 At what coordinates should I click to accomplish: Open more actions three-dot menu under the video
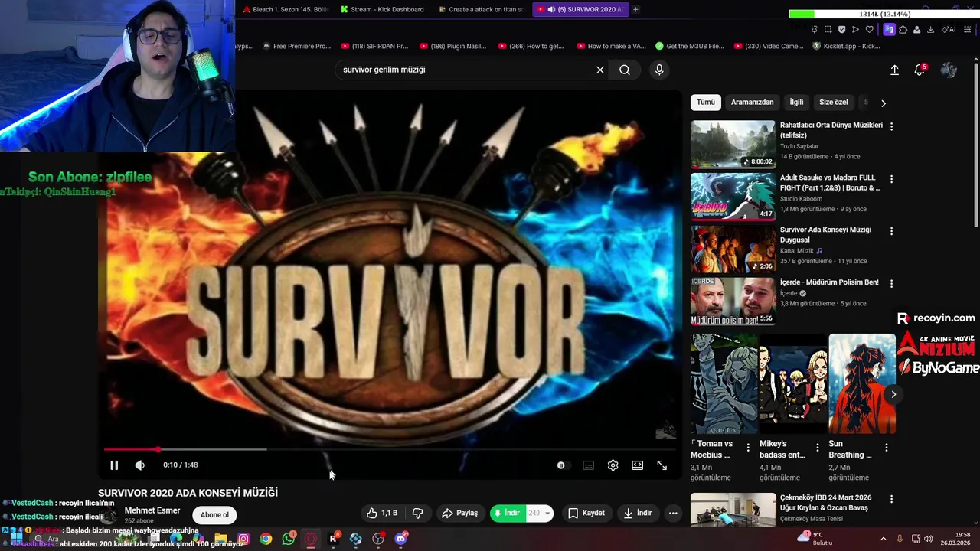pyautogui.click(x=673, y=513)
